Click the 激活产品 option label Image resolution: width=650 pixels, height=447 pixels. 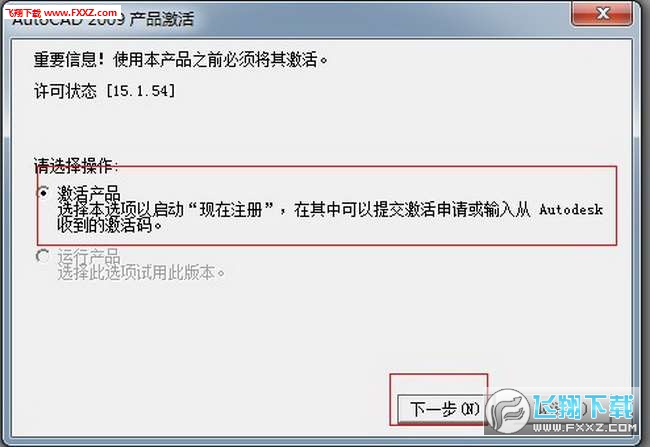[89, 193]
